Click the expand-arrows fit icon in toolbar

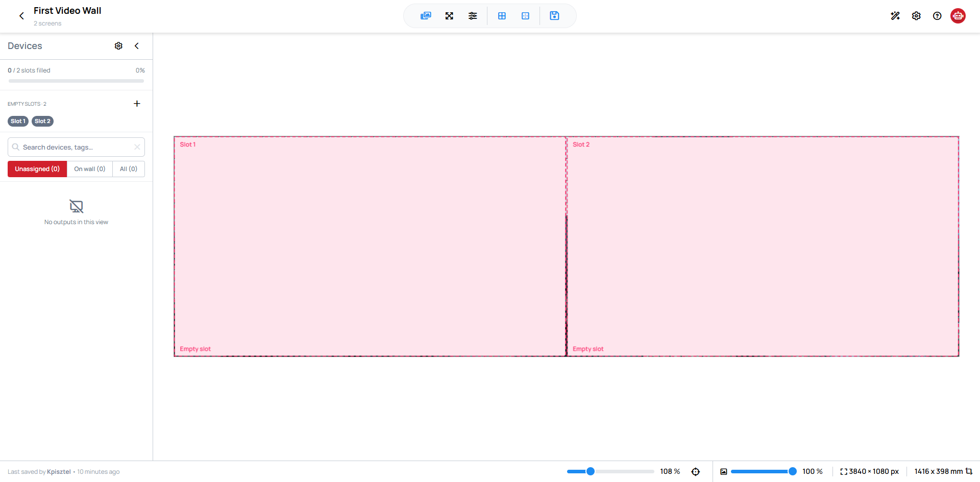click(449, 16)
